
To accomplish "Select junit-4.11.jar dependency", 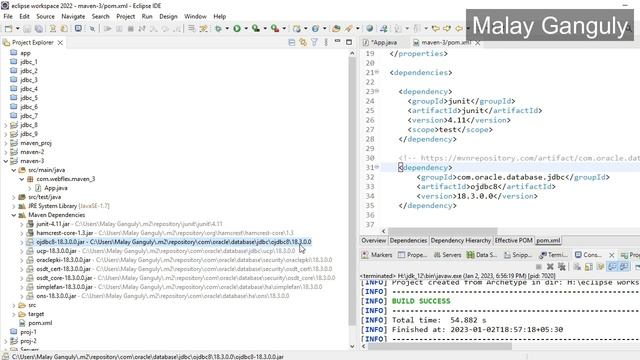I will click(53, 224).
